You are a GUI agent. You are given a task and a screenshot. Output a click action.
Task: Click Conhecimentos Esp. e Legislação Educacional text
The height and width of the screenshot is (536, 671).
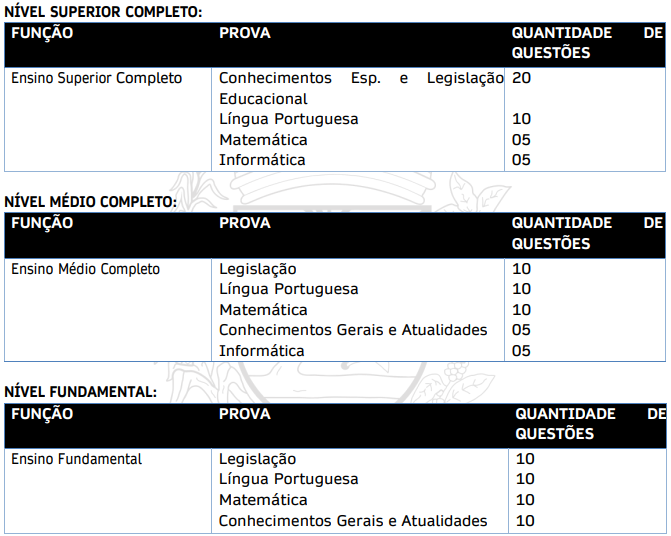[x=361, y=88]
